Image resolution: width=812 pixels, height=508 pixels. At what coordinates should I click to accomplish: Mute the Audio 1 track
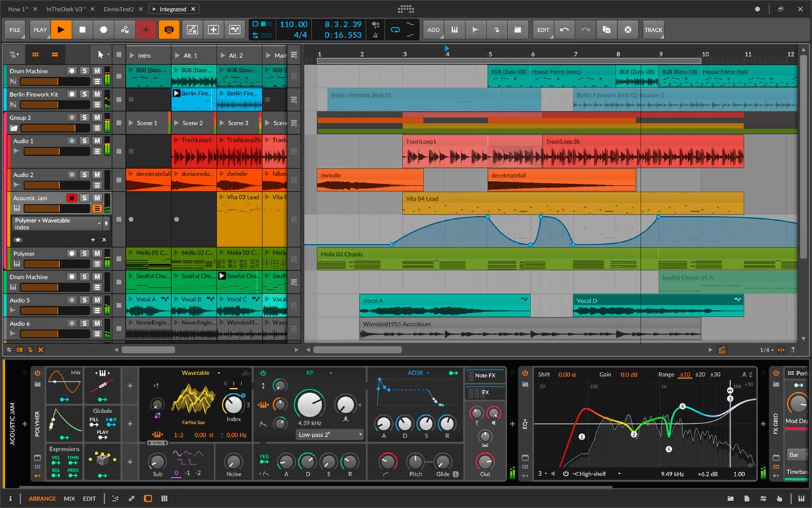pyautogui.click(x=97, y=141)
